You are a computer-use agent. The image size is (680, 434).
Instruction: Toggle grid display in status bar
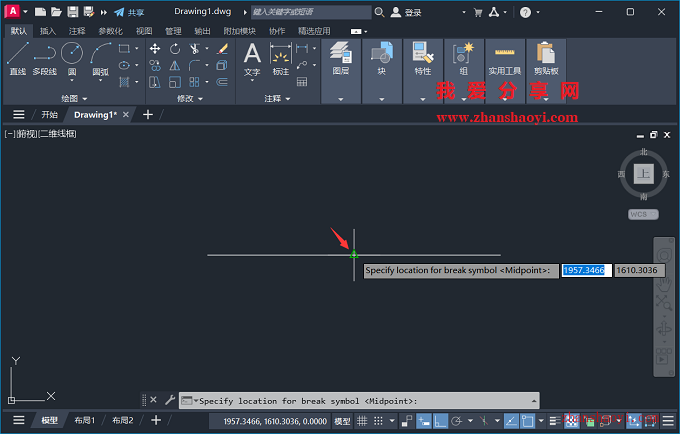362,421
